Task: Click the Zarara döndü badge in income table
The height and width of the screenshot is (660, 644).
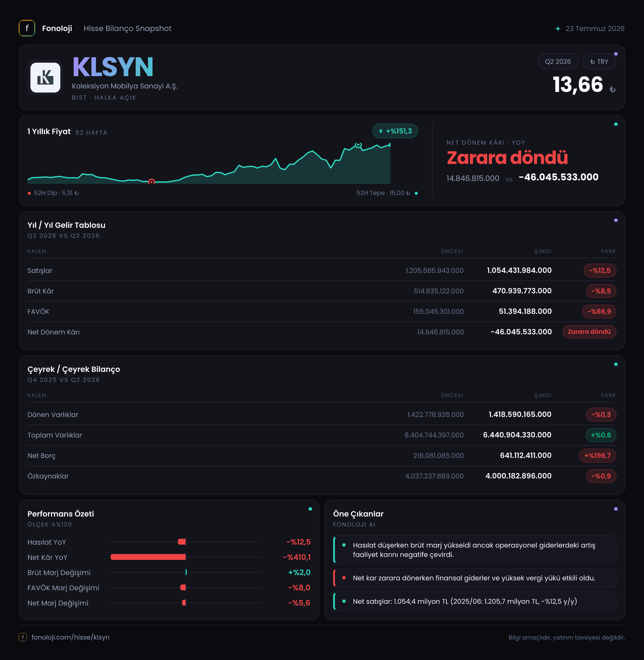Action: coord(589,331)
